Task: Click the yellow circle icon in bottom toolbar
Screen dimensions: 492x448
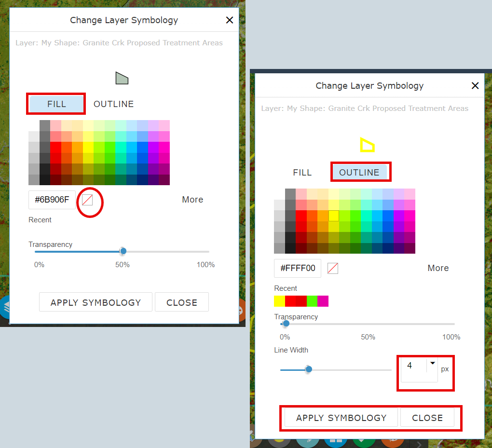Action: click(x=280, y=443)
